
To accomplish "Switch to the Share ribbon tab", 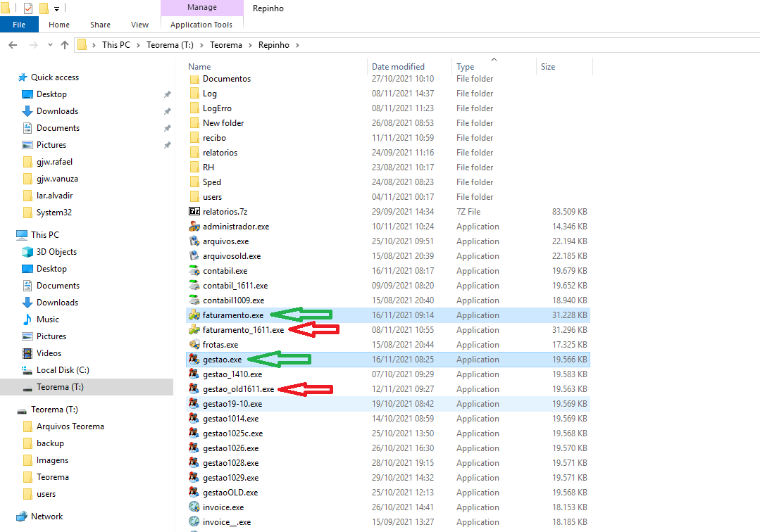I will tap(100, 25).
